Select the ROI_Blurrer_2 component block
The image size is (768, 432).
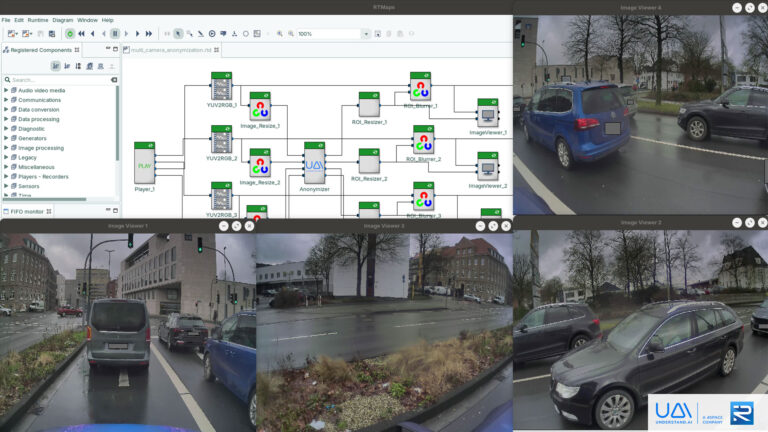coord(423,140)
